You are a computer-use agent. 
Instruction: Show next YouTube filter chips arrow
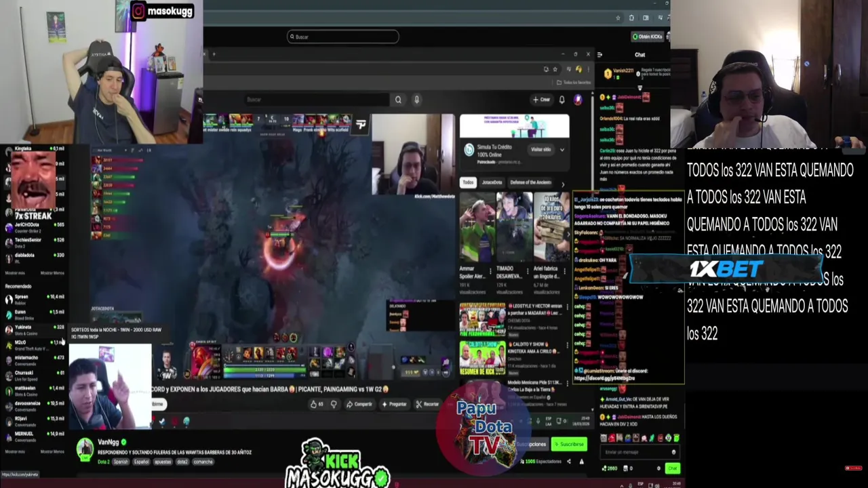click(562, 183)
